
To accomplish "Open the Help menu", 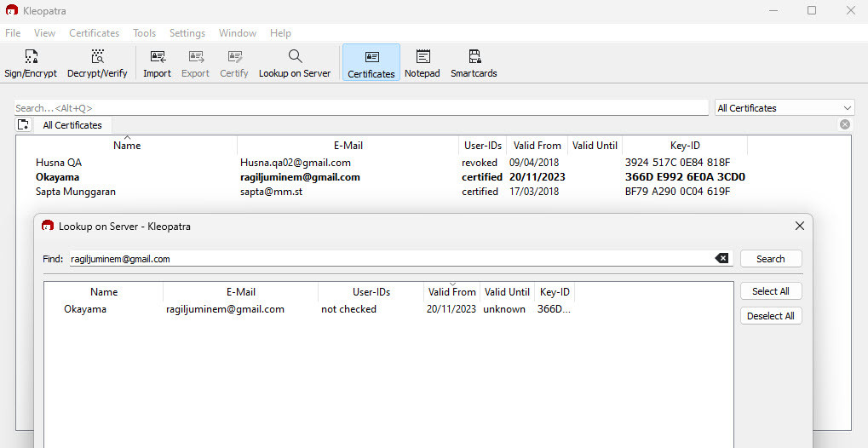I will coord(280,33).
